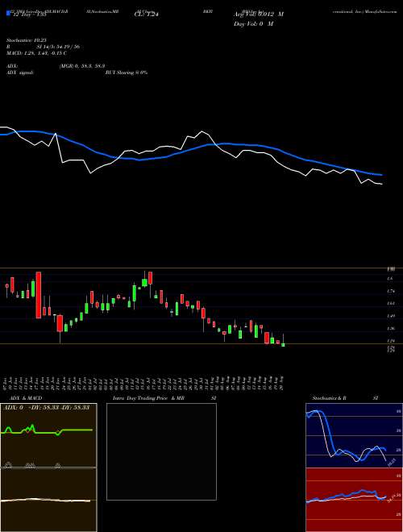This screenshot has width=403, height=532.
Task: Click the 1.24 price axis label
Action: (x=390, y=341)
